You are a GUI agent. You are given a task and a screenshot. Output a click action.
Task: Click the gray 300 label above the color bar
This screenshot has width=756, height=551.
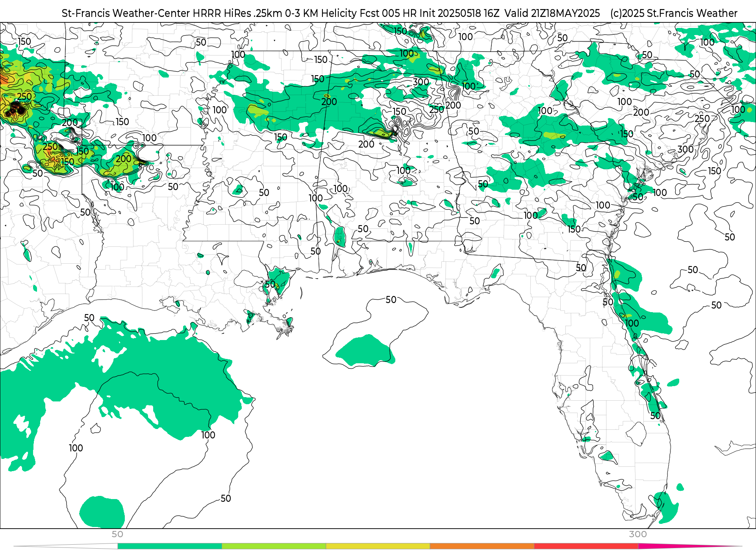pyautogui.click(x=638, y=534)
